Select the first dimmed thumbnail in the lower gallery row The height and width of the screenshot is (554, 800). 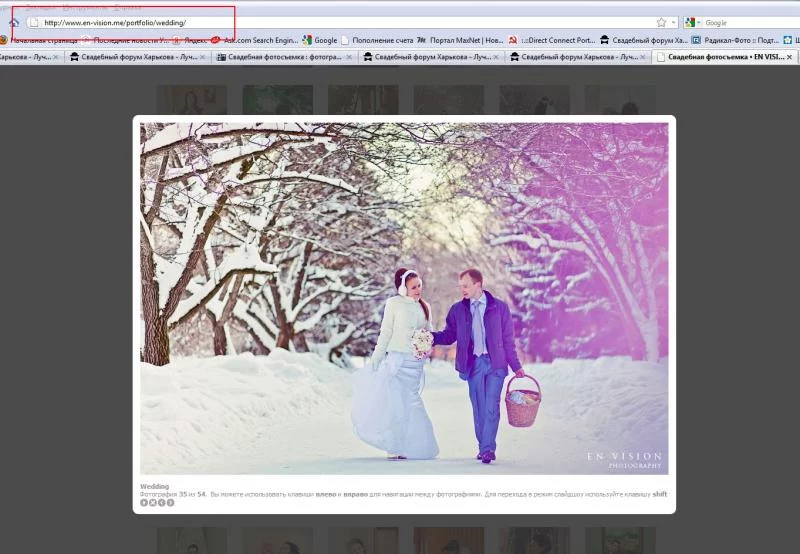tap(192, 540)
